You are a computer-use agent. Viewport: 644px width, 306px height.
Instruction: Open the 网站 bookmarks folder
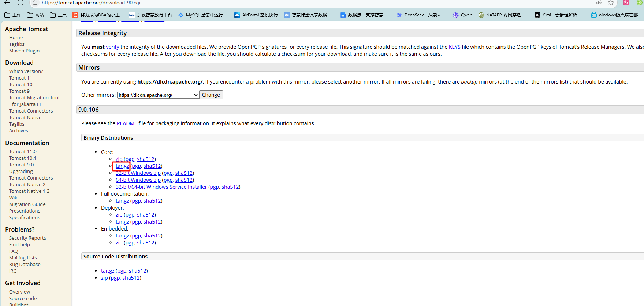click(36, 15)
